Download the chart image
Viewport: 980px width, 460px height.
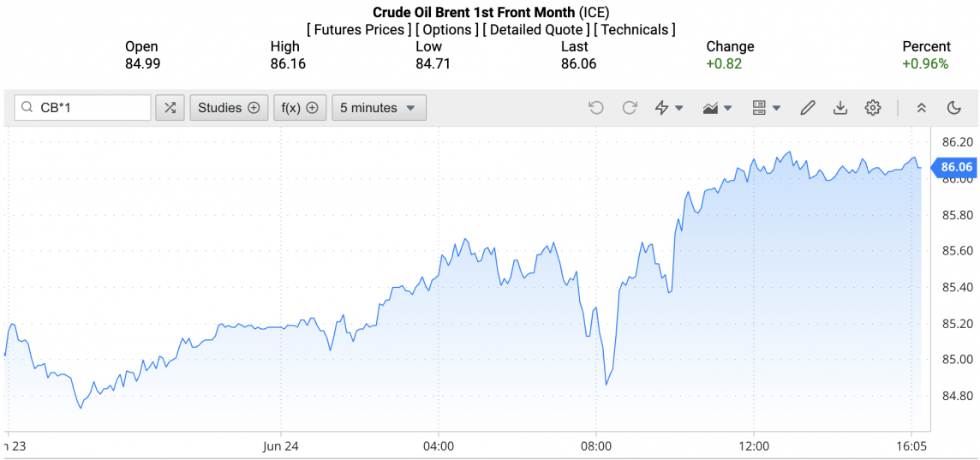840,108
